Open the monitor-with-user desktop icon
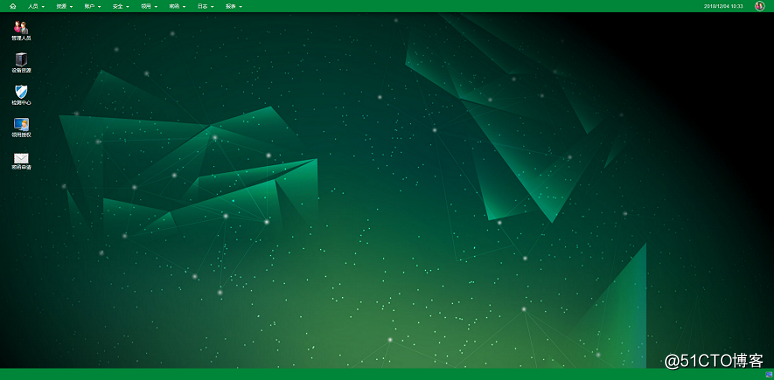Image resolution: width=774 pixels, height=380 pixels. [x=21, y=127]
